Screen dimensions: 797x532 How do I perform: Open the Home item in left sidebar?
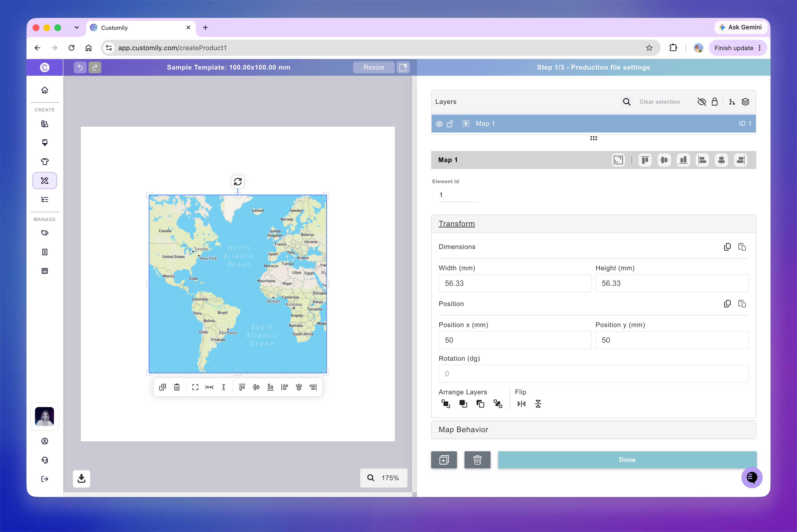(44, 90)
